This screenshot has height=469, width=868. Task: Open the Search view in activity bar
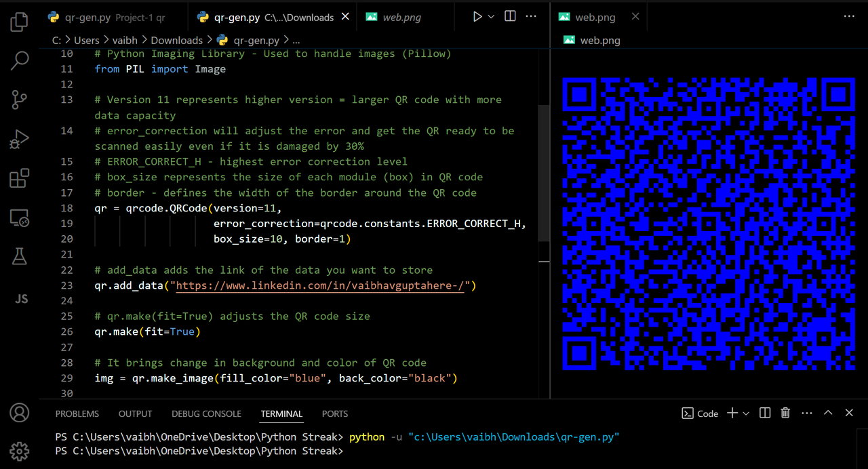pyautogui.click(x=19, y=61)
